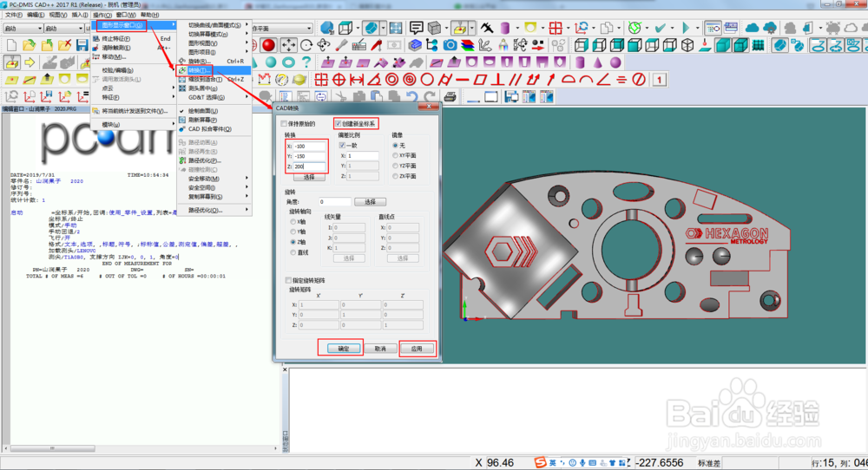Click the red position tolerance crosshair icon
The width and height of the screenshot is (868, 470).
[339, 80]
